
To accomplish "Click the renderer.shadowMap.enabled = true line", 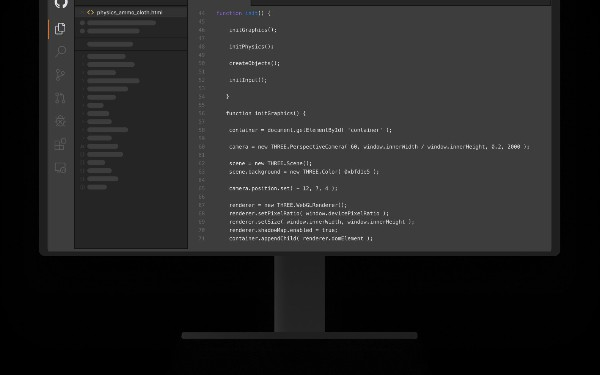I will pos(284,230).
